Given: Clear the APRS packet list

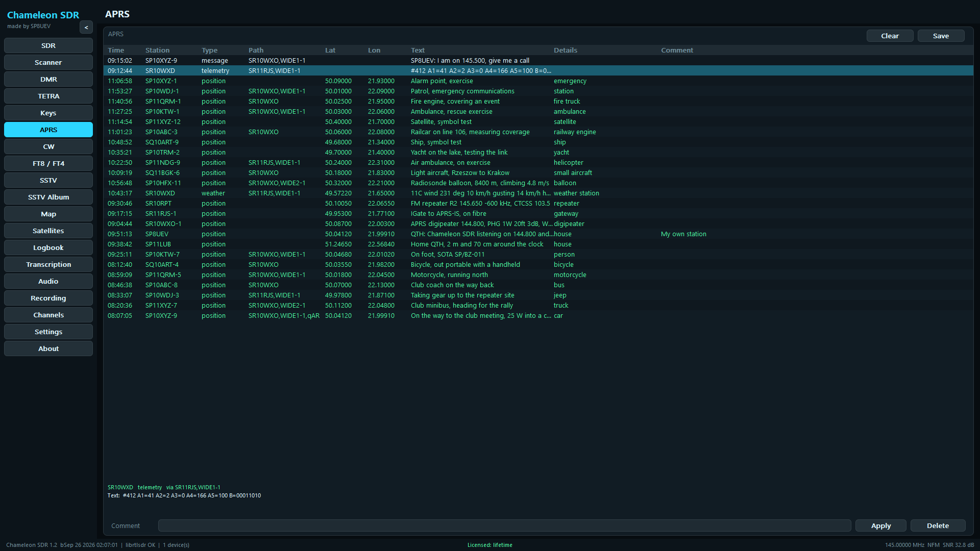Looking at the screenshot, I should point(890,36).
